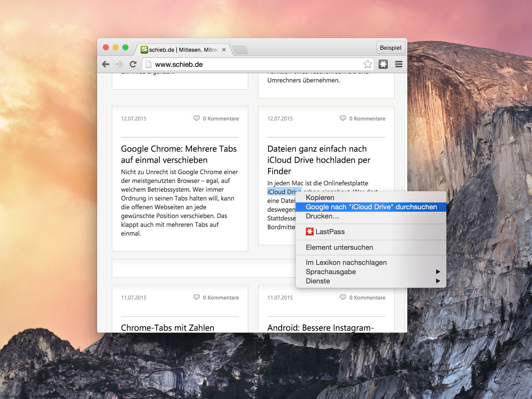Click text "Umrechners übernehmen."

[304, 80]
